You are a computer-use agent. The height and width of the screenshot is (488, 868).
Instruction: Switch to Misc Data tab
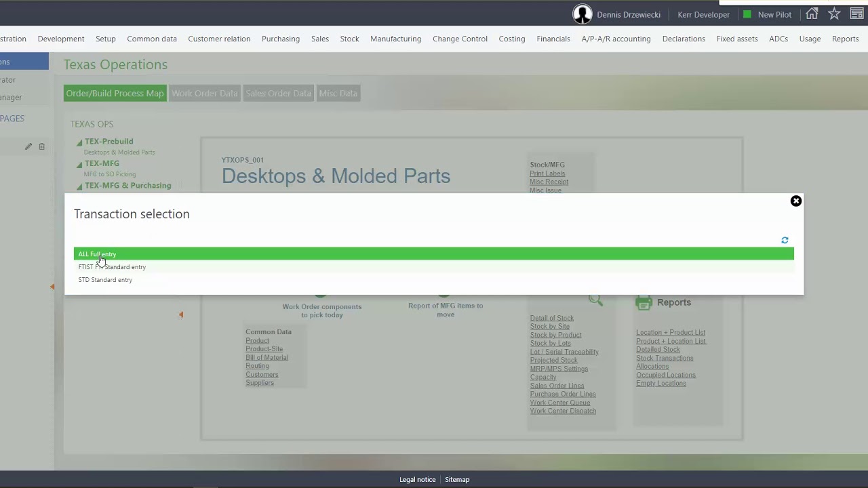[338, 93]
